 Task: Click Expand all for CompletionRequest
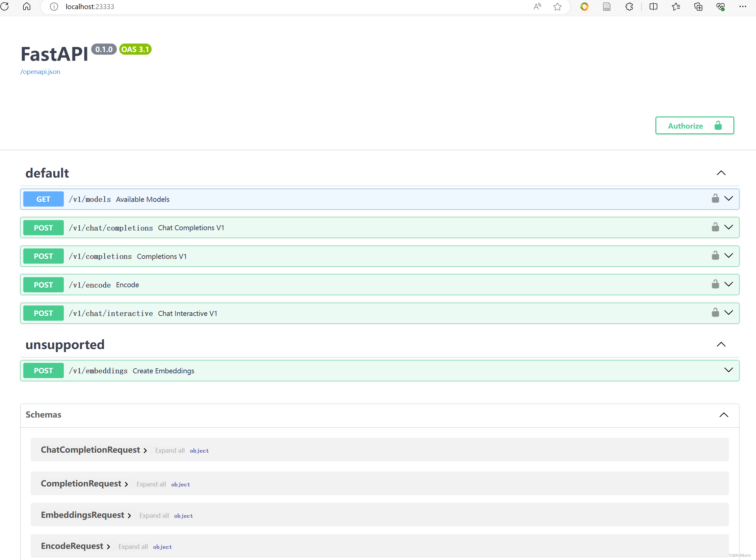tap(151, 484)
